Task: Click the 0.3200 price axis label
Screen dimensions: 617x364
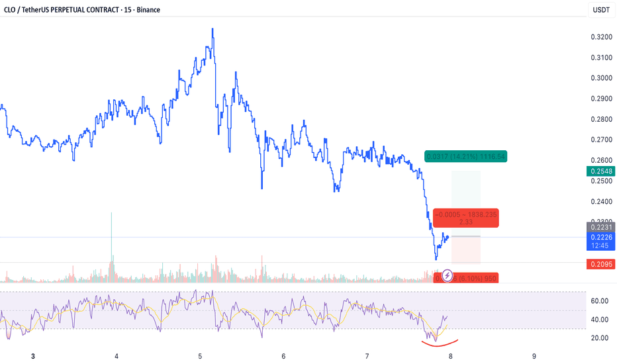Action: coord(601,37)
